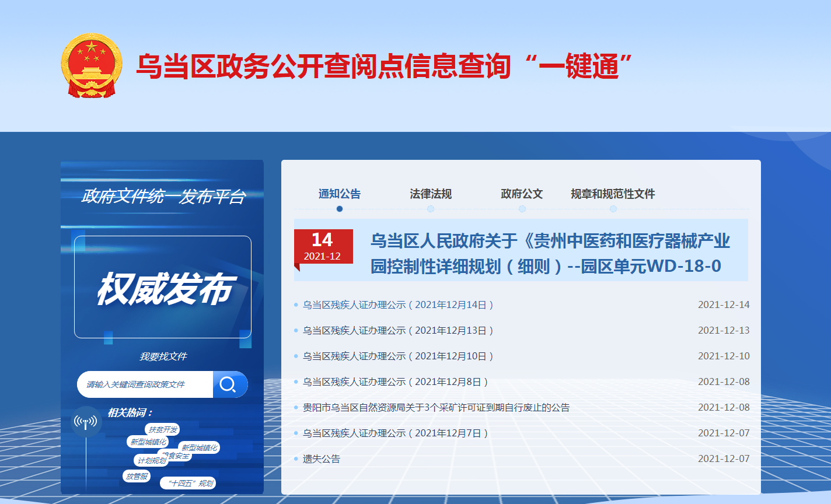Click the 扶贫开发 hot keyword tag
831x504 pixels.
click(162, 430)
